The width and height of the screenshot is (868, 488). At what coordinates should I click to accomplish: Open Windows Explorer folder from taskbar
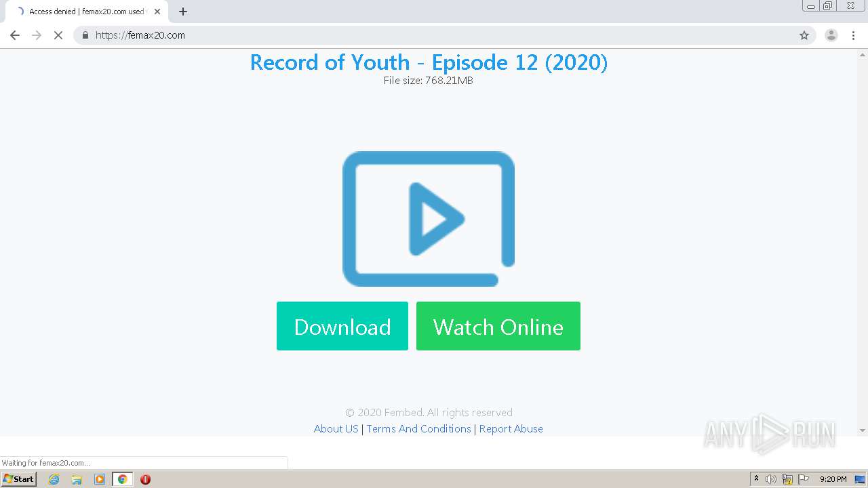77,479
